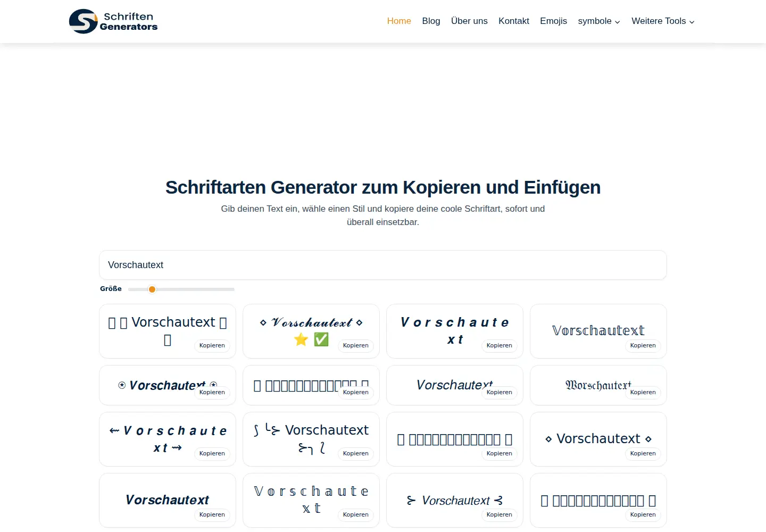Copy the bold italic Vorschautext in bottom row
Screen dimensions: 766x532
(212, 514)
